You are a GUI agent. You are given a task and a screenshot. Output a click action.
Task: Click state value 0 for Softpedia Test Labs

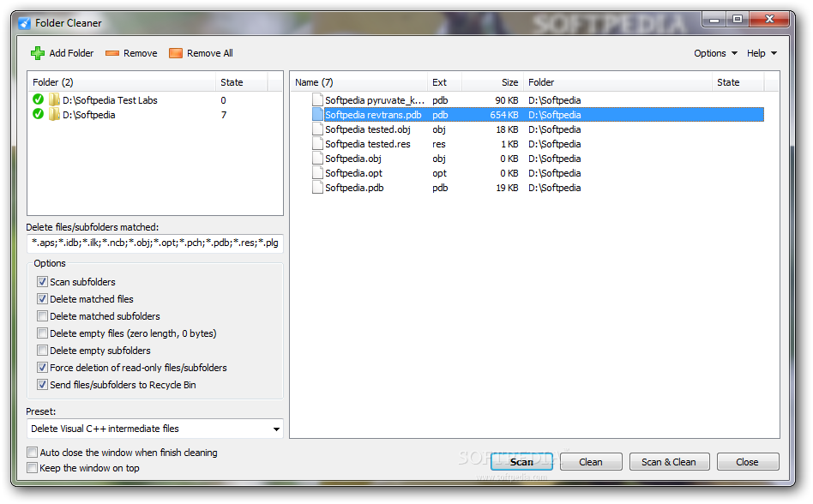click(224, 100)
